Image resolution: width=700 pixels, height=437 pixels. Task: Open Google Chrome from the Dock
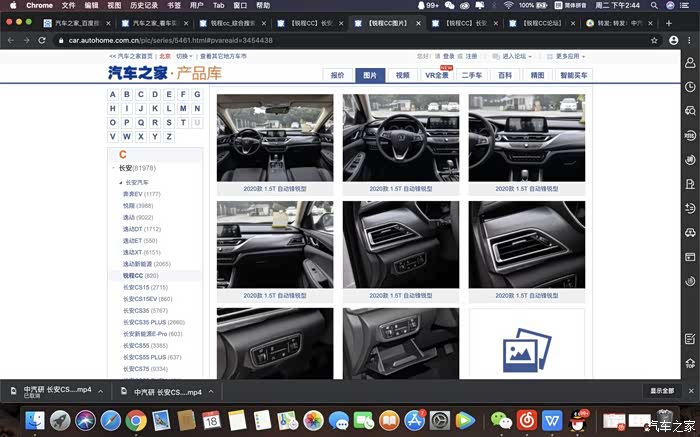click(x=136, y=420)
